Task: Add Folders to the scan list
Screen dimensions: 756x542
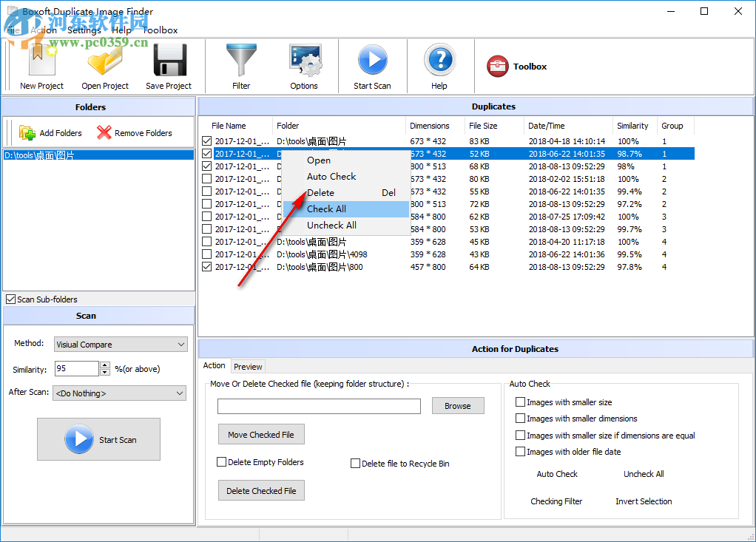Action: (x=50, y=132)
